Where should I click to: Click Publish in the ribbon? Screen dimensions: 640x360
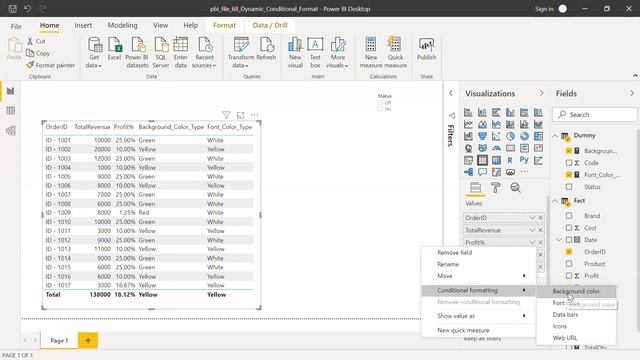click(x=427, y=49)
